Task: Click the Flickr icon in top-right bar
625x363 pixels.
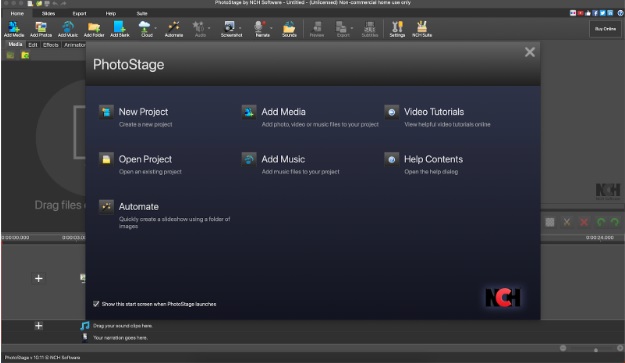Action: [573, 13]
